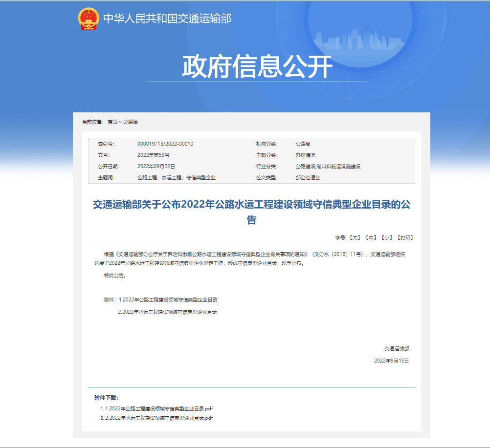Go to 首页 in the breadcrumb
This screenshot has height=448, width=490.
(x=112, y=122)
